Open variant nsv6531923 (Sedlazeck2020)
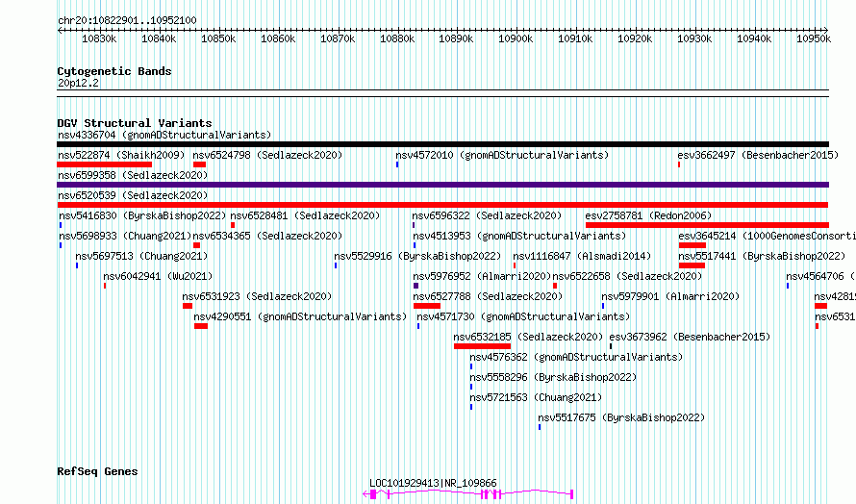 point(257,296)
